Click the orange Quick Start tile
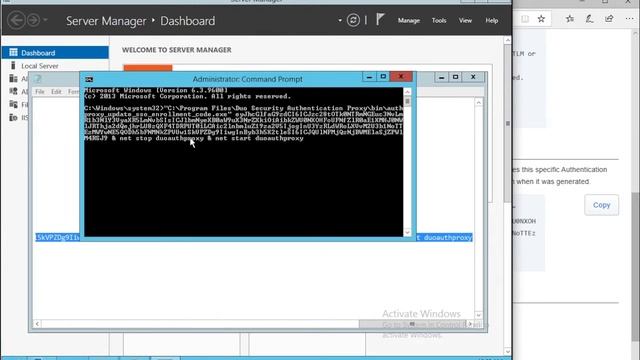The width and height of the screenshot is (640, 360). point(148,68)
